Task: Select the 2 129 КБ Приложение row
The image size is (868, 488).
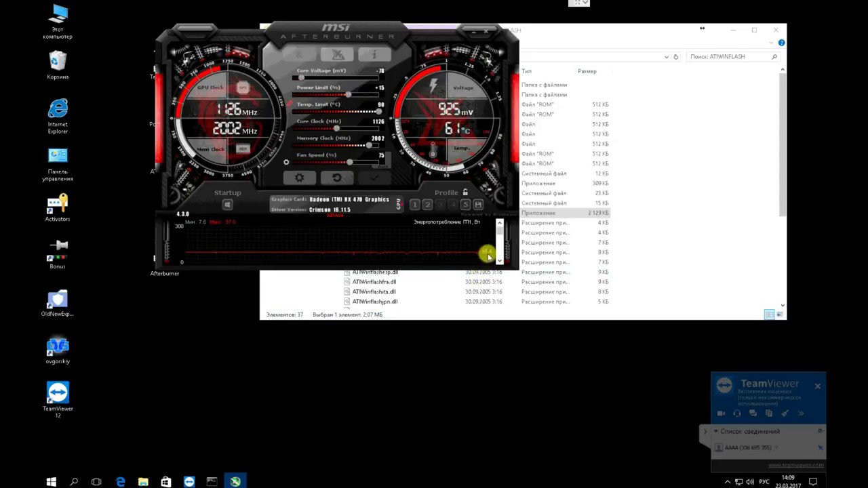Action: [x=565, y=213]
